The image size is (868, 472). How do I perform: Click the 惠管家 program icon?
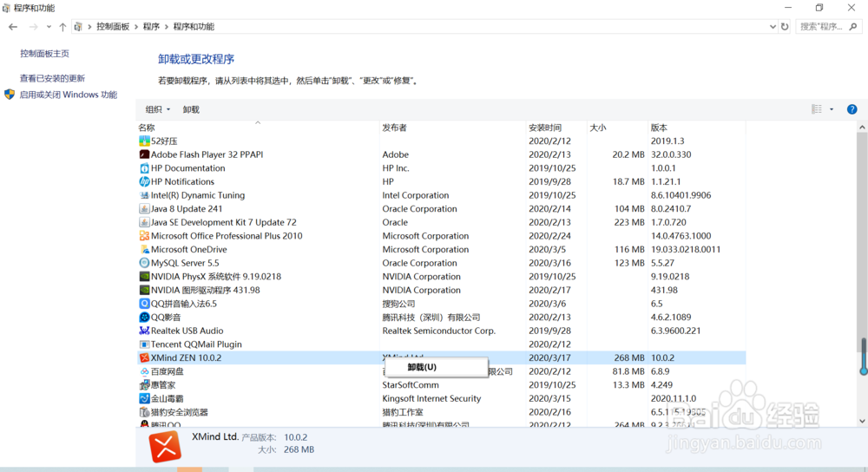click(x=144, y=385)
